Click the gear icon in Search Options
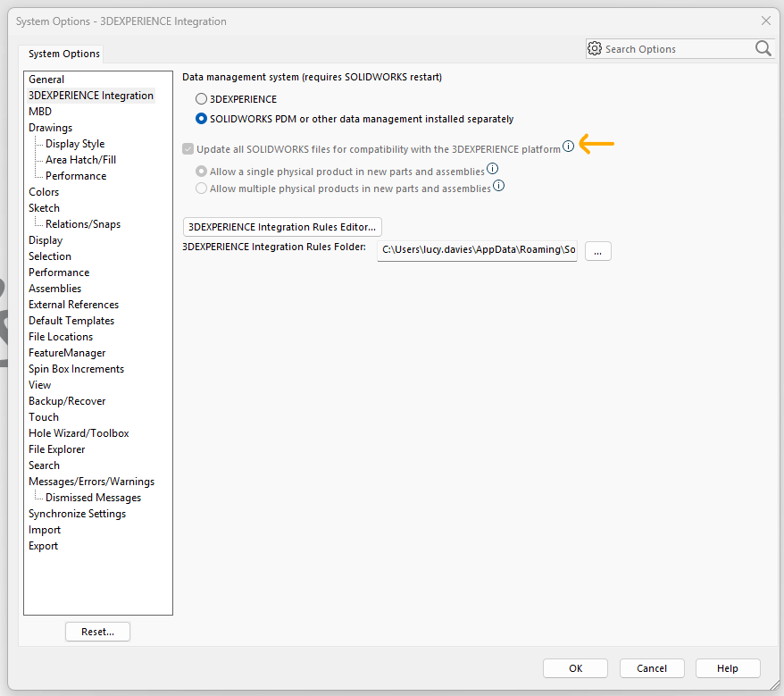This screenshot has width=784, height=696. tap(595, 48)
